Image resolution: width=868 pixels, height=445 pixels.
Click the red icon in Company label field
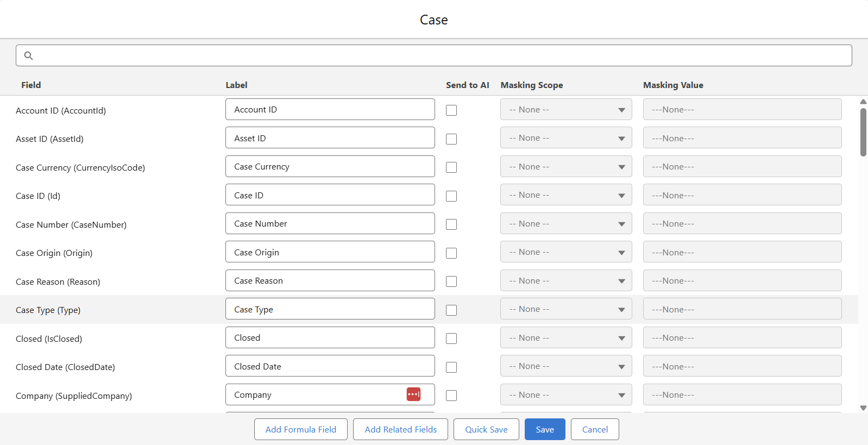[x=413, y=394]
